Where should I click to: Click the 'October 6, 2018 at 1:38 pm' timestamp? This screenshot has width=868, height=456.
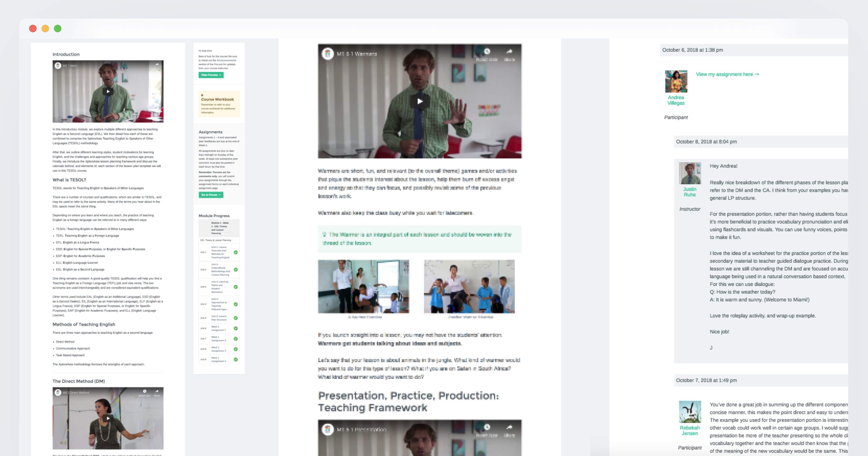(693, 50)
